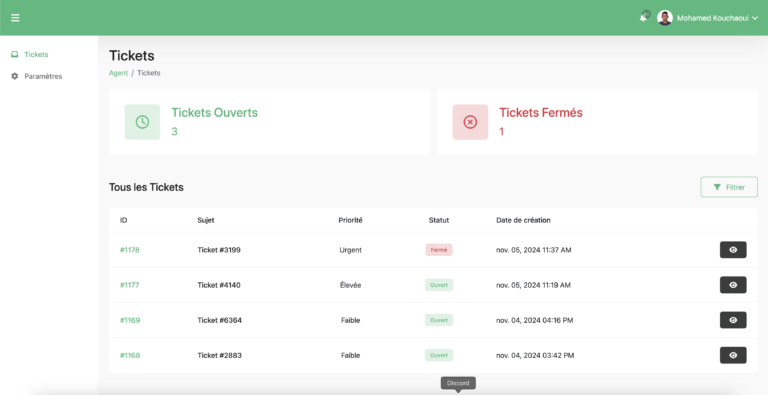Viewport: 768px width, 395px height.
Task: Open ticket ID #1169 link
Action: pos(130,321)
